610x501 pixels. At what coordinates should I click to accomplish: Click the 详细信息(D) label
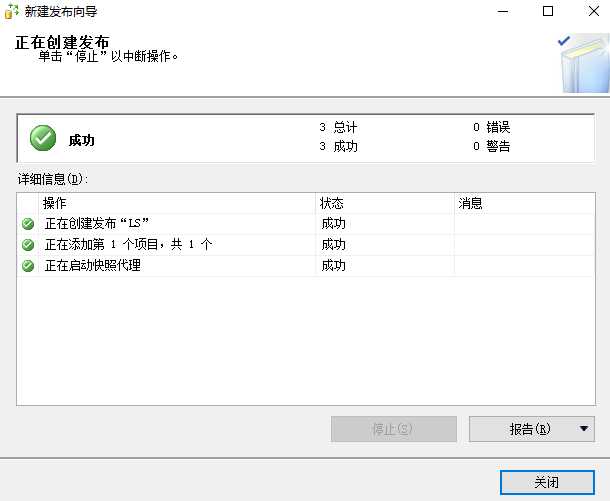53,179
